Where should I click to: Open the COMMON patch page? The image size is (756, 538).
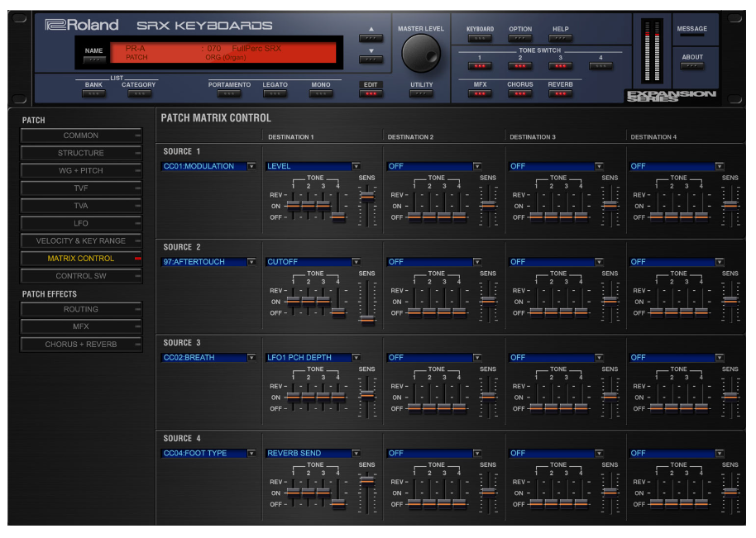(x=81, y=136)
